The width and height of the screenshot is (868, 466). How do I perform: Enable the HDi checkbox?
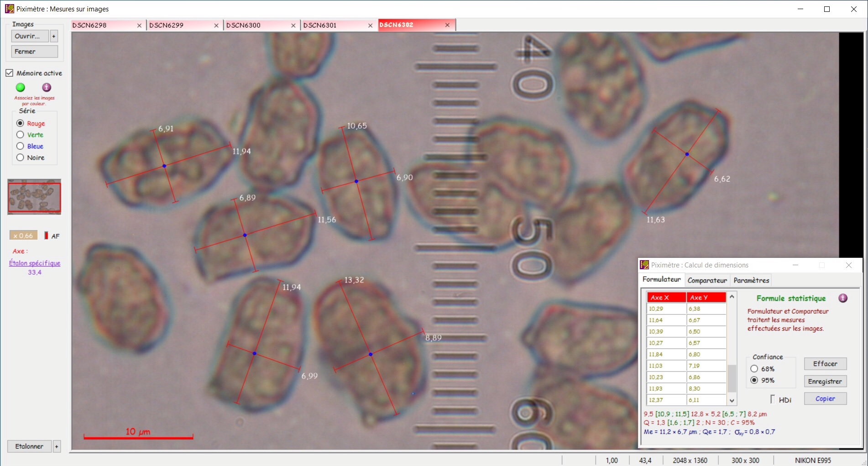[x=773, y=399]
